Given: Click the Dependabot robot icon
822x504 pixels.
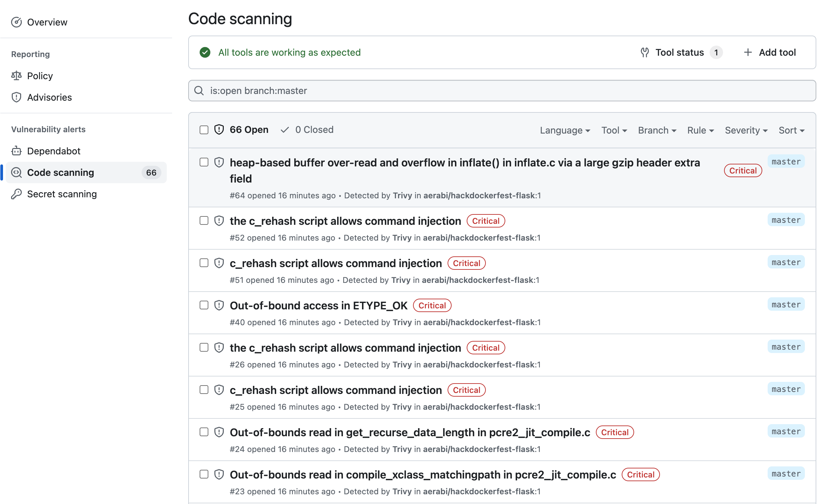Looking at the screenshot, I should pos(16,151).
